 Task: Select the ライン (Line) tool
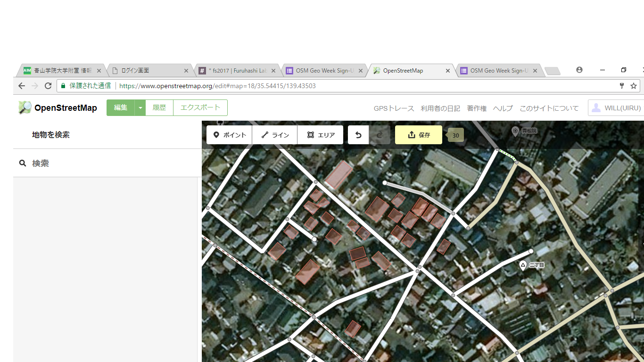coord(275,135)
